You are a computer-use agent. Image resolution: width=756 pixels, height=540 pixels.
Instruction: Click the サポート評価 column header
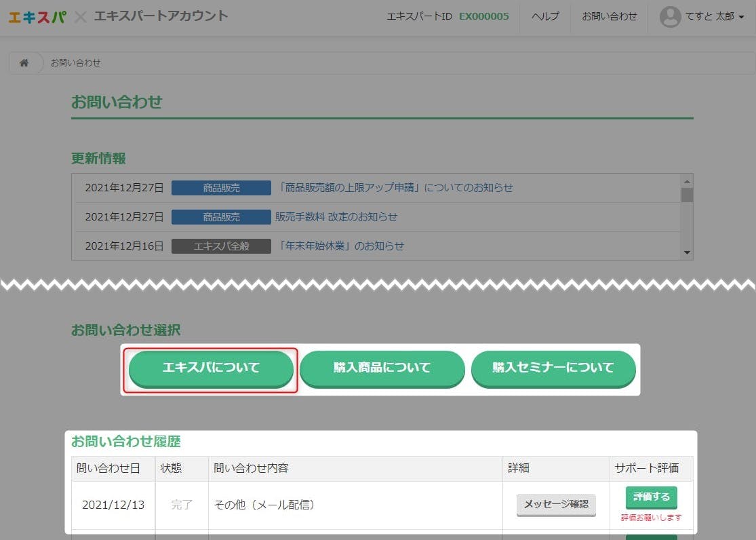pos(652,468)
